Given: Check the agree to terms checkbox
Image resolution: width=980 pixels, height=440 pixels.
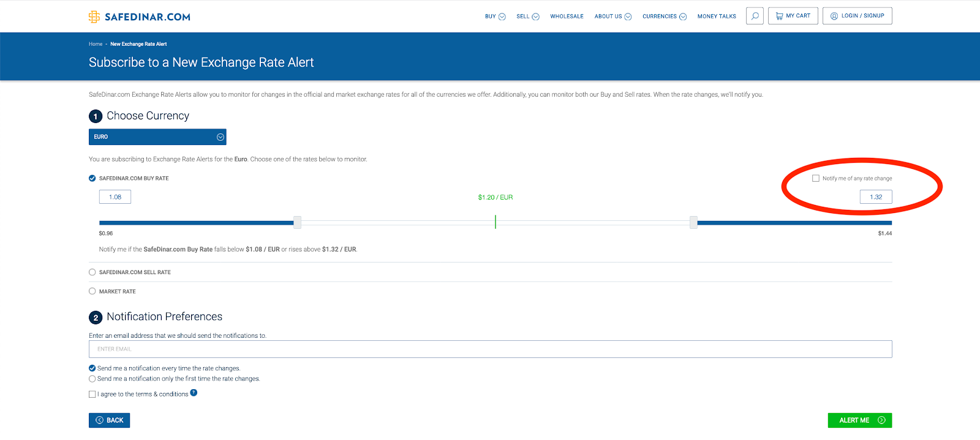Looking at the screenshot, I should (92, 395).
